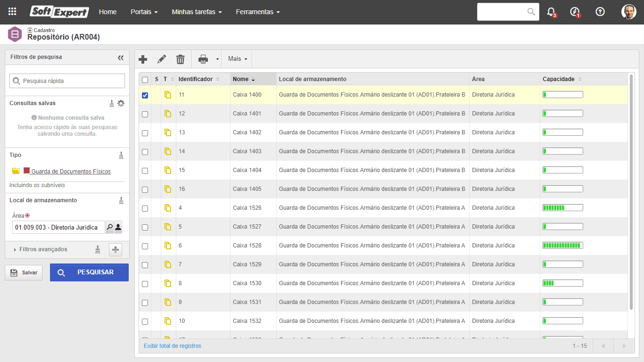Delete the selected record with trash icon
Screen dimensions: 644x362
pyautogui.click(x=180, y=59)
